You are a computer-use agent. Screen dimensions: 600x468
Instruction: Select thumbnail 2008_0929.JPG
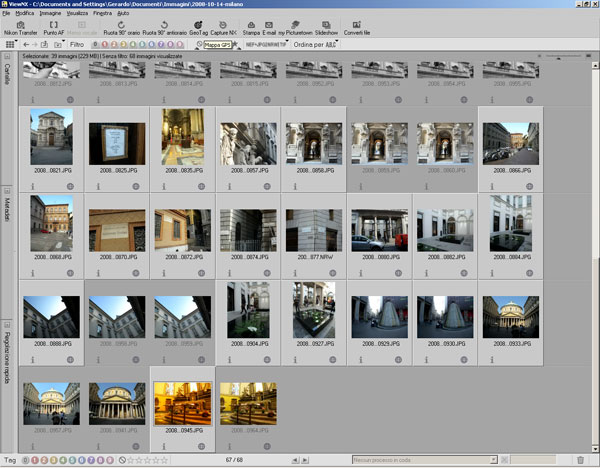pos(380,317)
